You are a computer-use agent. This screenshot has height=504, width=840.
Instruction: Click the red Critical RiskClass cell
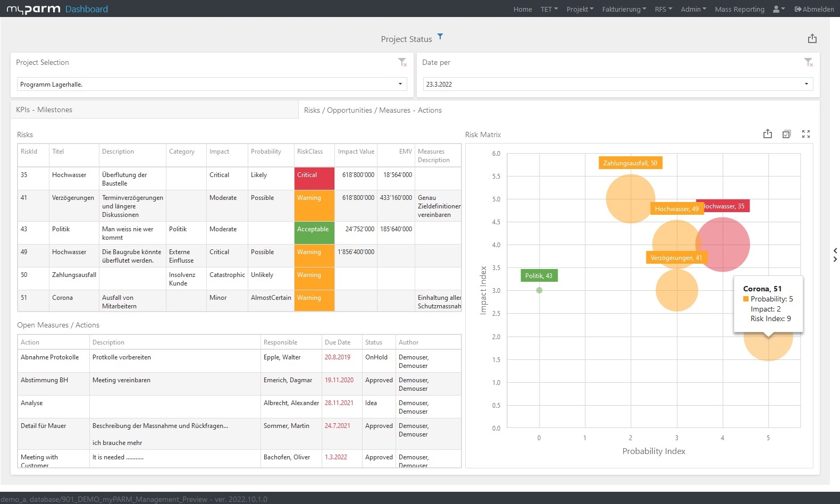[x=314, y=179]
